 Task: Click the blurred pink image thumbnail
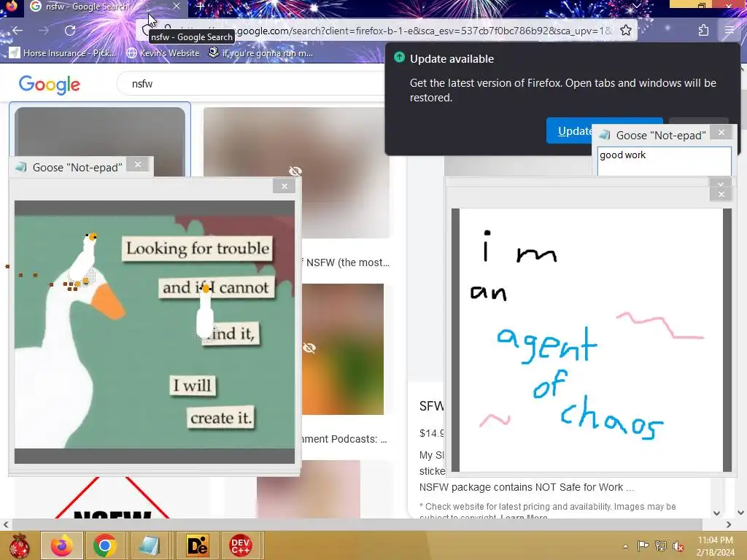309,489
